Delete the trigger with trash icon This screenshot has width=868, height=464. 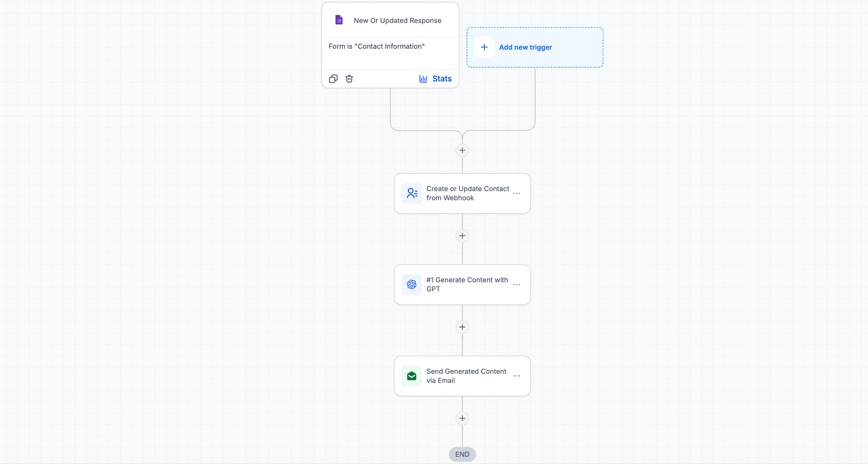click(x=349, y=79)
